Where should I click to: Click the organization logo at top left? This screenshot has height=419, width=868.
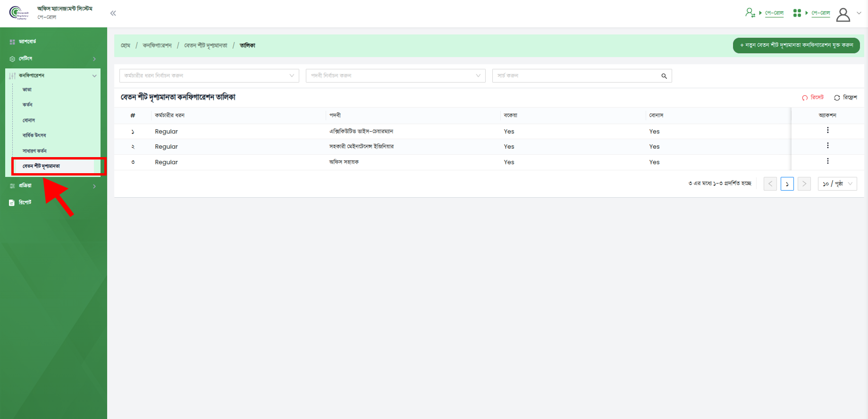19,13
